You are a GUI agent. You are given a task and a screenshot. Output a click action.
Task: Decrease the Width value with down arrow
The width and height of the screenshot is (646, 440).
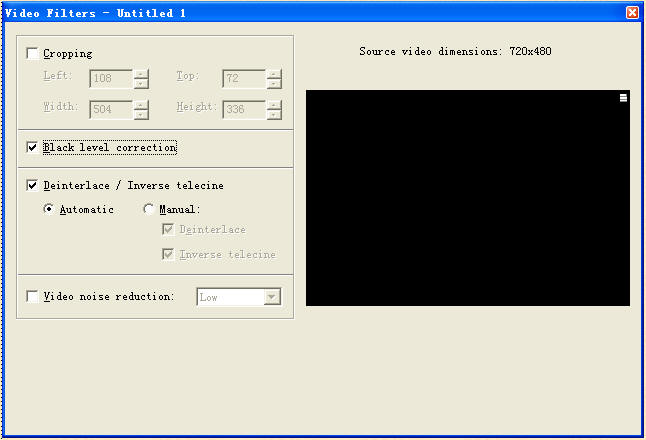pos(141,115)
